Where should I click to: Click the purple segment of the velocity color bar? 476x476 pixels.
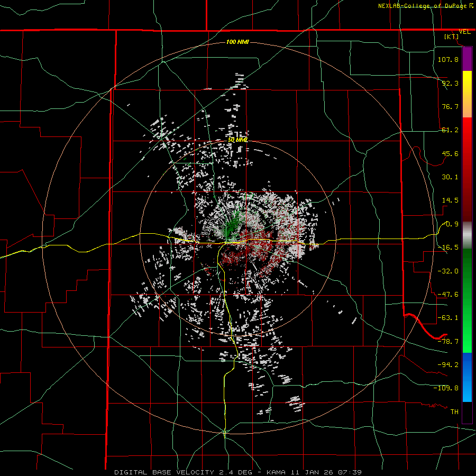click(x=467, y=59)
